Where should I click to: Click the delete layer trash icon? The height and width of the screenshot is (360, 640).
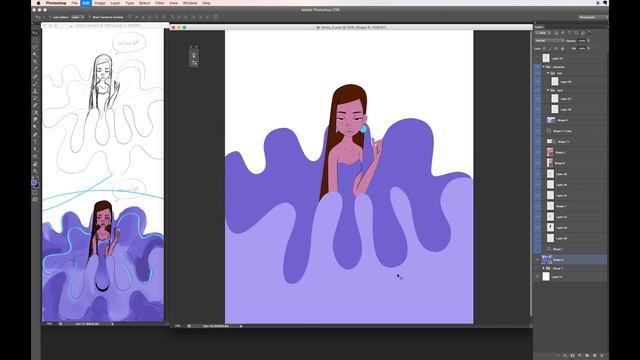coord(602,356)
